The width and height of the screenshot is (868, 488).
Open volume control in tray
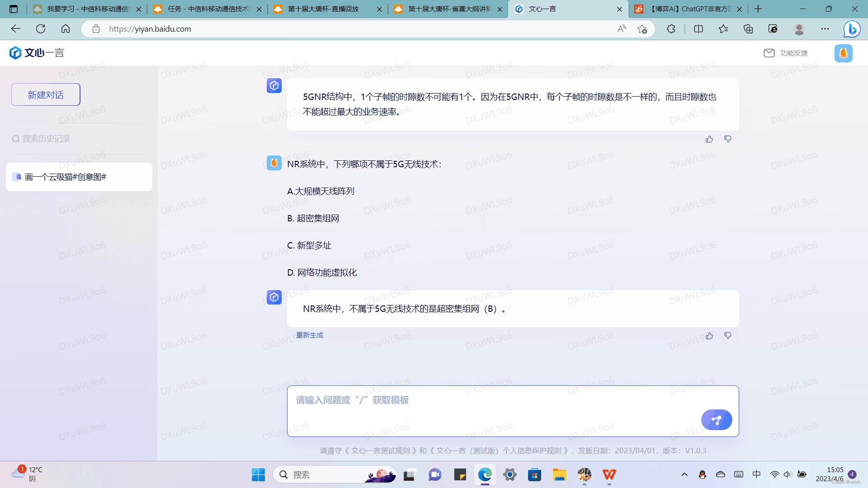[x=788, y=474]
